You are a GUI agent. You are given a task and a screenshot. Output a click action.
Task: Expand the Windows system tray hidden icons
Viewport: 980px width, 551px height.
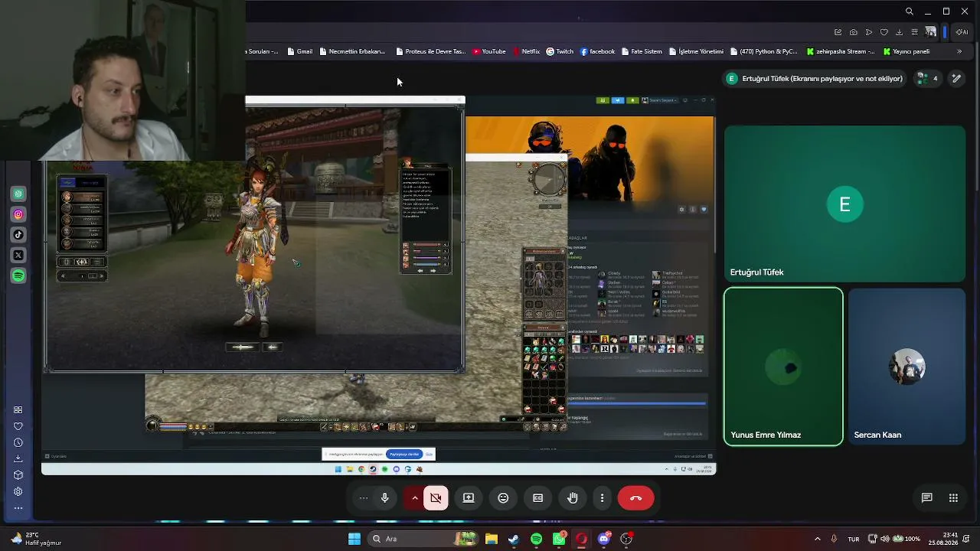click(x=817, y=539)
